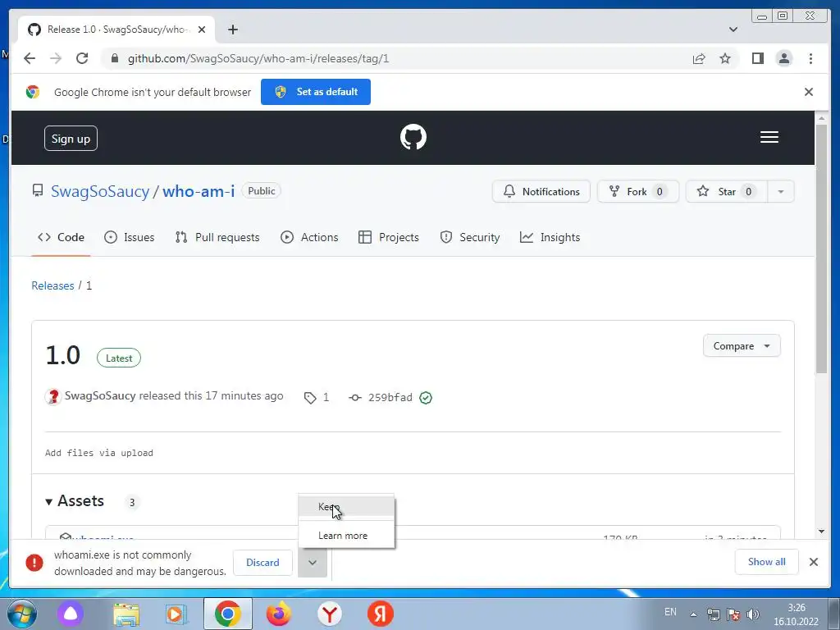Open the who-am-i repository link

click(199, 191)
